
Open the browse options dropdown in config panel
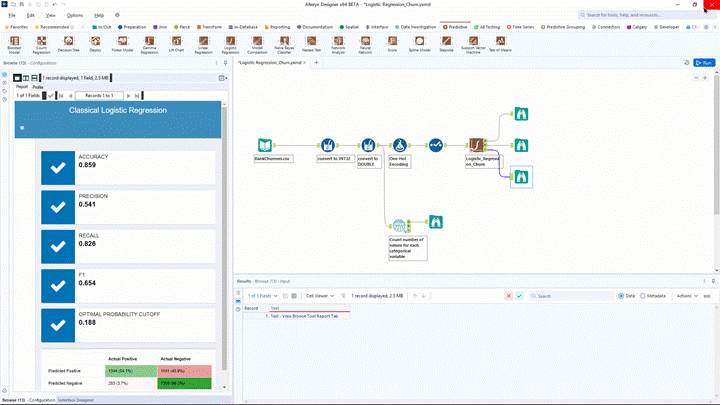[223, 78]
